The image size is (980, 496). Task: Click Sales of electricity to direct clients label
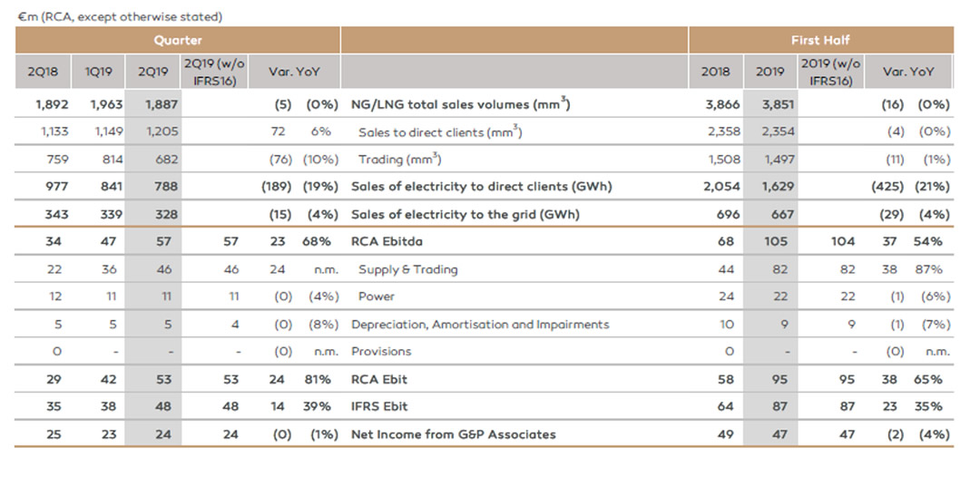pos(481,186)
